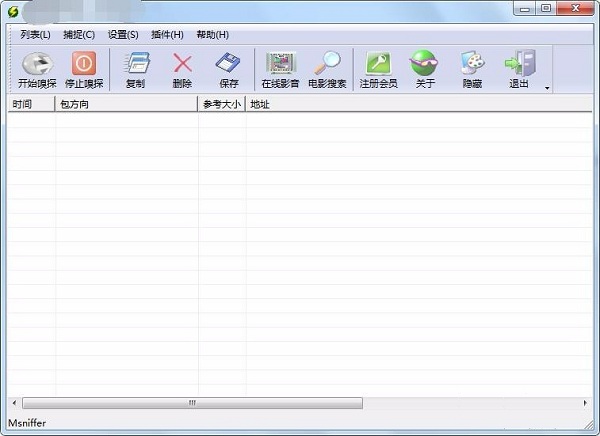The width and height of the screenshot is (600, 436).
Task: Open the 捕捉(C) menu
Action: [79, 34]
